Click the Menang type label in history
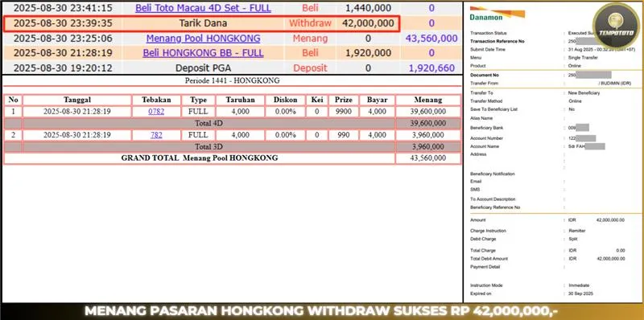The image size is (644, 320). tap(310, 38)
